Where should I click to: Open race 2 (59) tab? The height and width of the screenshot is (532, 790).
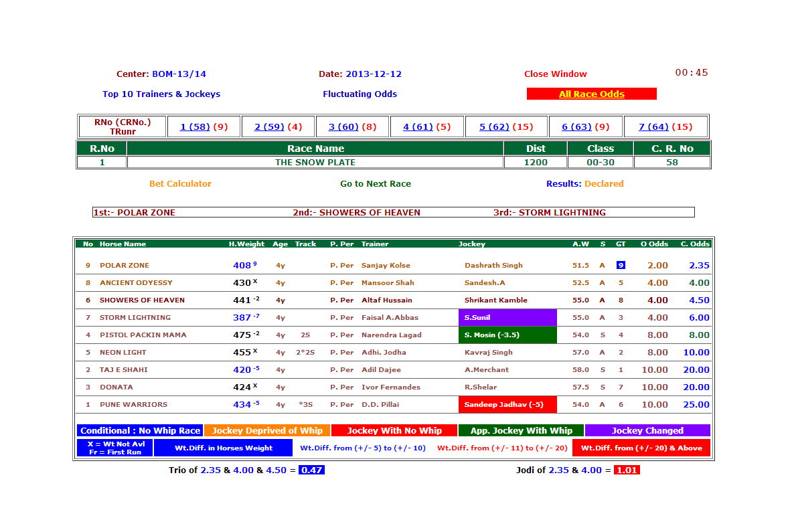[x=270, y=127]
